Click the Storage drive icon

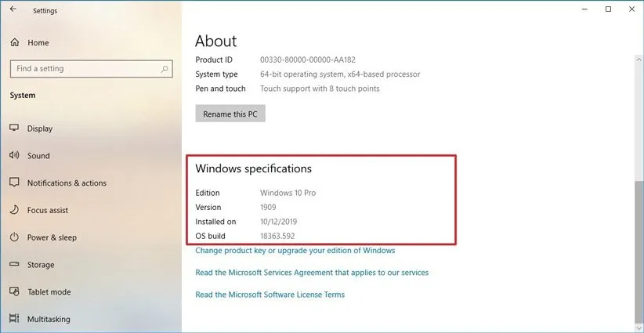pyautogui.click(x=14, y=265)
